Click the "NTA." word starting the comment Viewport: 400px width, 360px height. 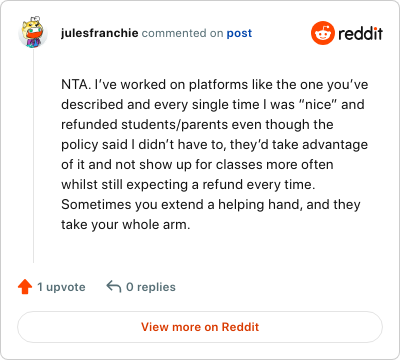pyautogui.click(x=76, y=85)
